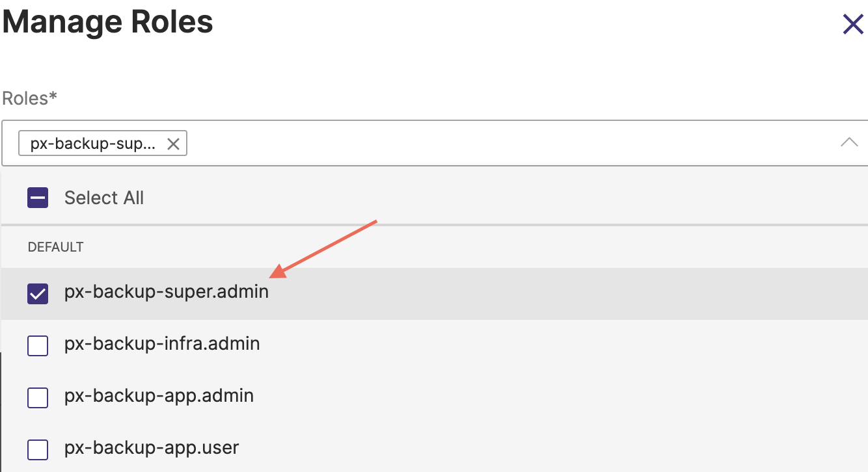The image size is (868, 472).
Task: Click the DEFAULT group header
Action: (55, 247)
